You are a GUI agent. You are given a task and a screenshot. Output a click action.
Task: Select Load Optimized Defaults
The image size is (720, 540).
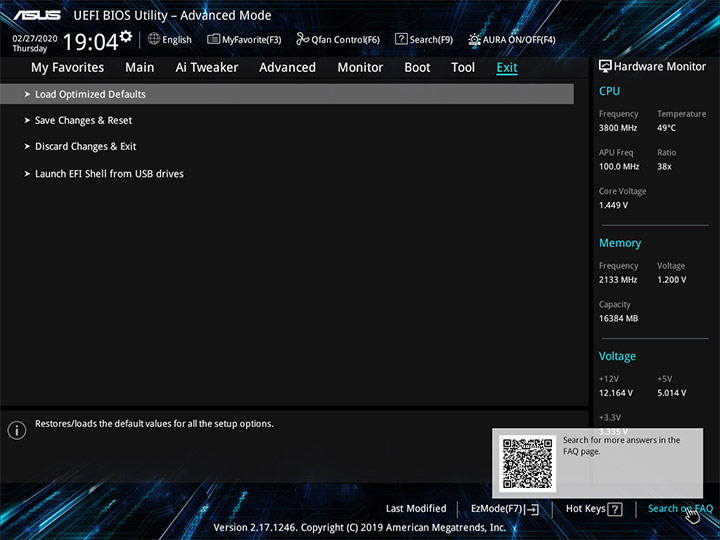coord(287,94)
